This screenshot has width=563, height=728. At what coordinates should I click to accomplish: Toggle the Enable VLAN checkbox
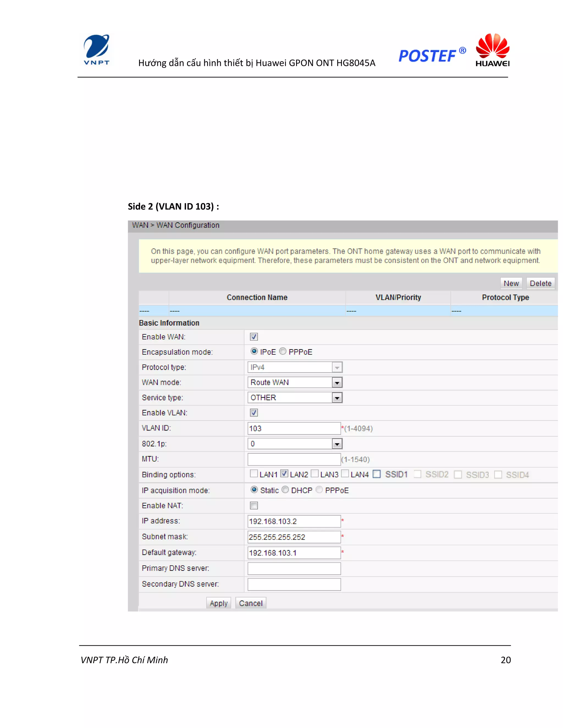pos(254,413)
